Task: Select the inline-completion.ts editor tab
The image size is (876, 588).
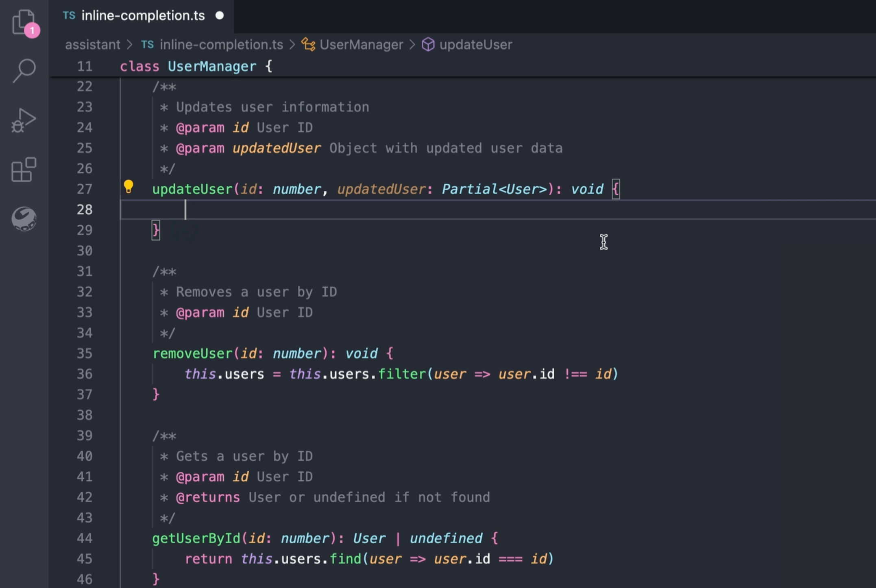Action: [x=143, y=15]
